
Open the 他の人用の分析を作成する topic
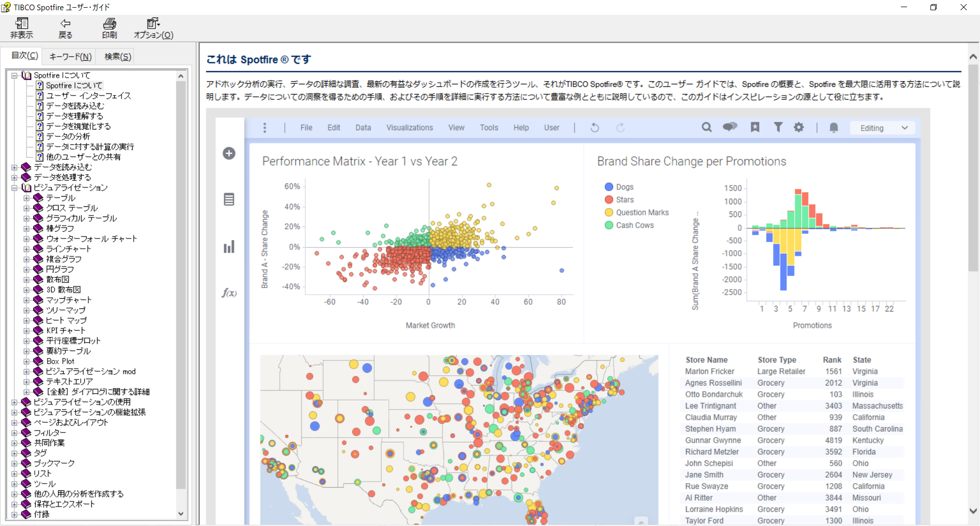point(79,494)
